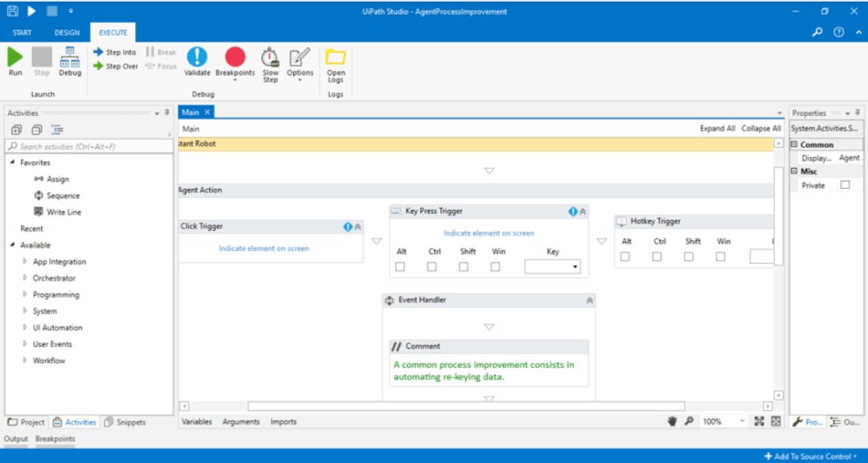868x463 pixels.
Task: Tick Shift checkbox in Hotkey Trigger
Action: pyautogui.click(x=689, y=256)
